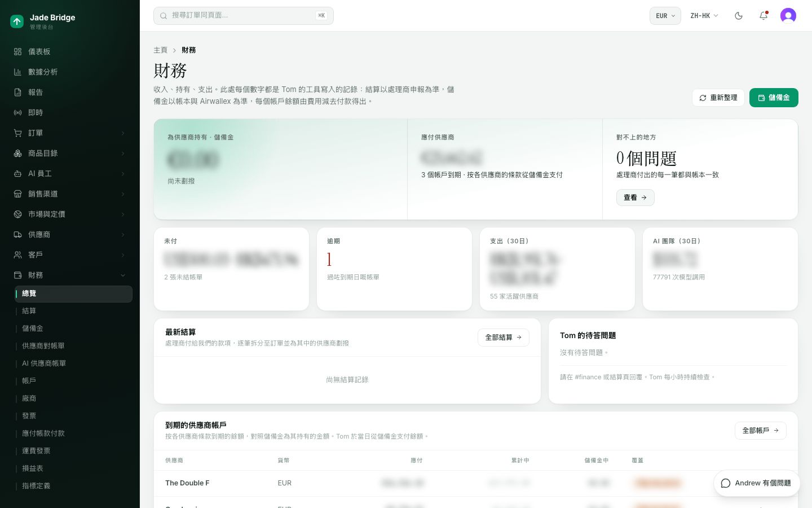
Task: Collapse the 財務 section chevron
Action: (x=123, y=275)
